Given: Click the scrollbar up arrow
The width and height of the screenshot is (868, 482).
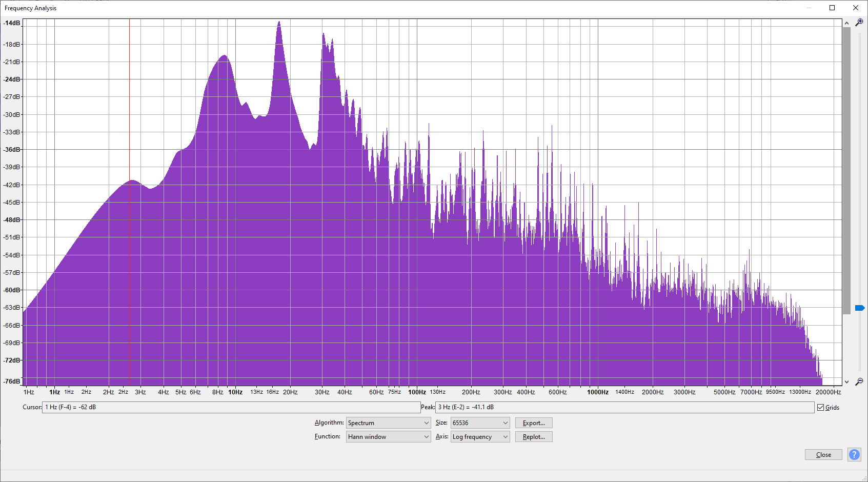Looking at the screenshot, I should tap(846, 23).
